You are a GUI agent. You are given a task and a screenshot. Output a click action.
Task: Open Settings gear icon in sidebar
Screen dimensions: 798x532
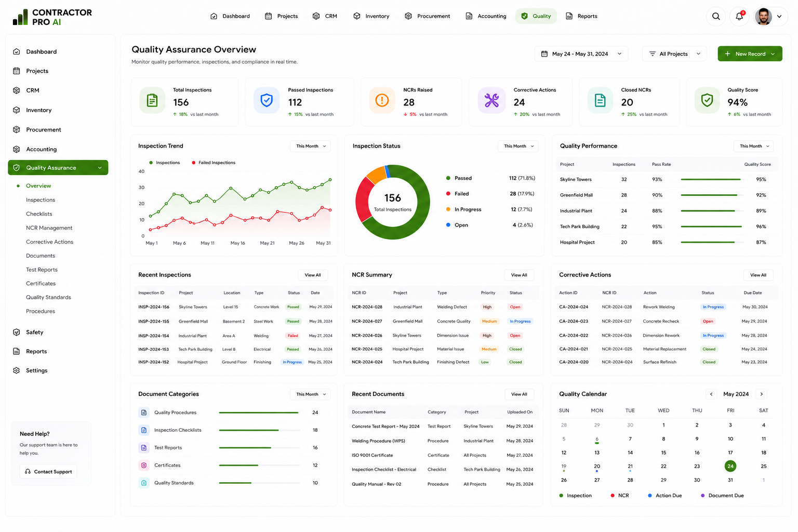point(17,370)
